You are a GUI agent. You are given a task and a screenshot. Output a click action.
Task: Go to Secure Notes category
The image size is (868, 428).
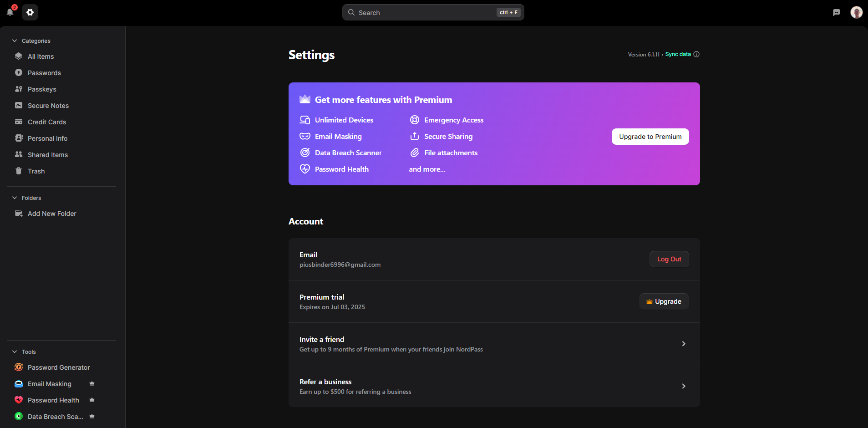click(48, 106)
